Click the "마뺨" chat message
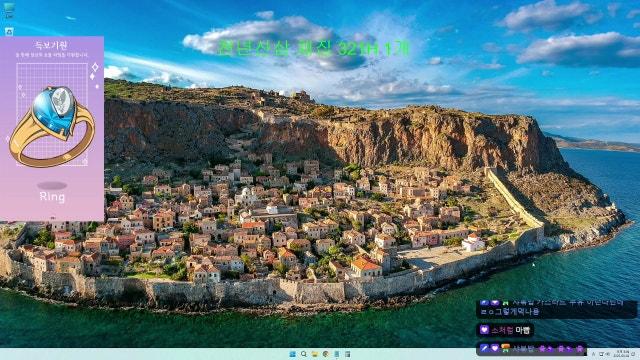Image resolution: width=640 pixels, height=360 pixels. click(522, 330)
